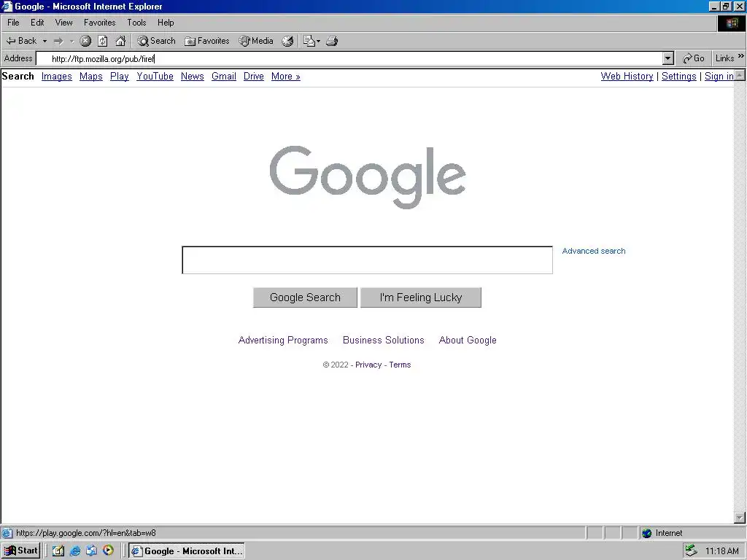Screen dimensions: 747x560
Task: Open the Terms link
Action: click(400, 365)
